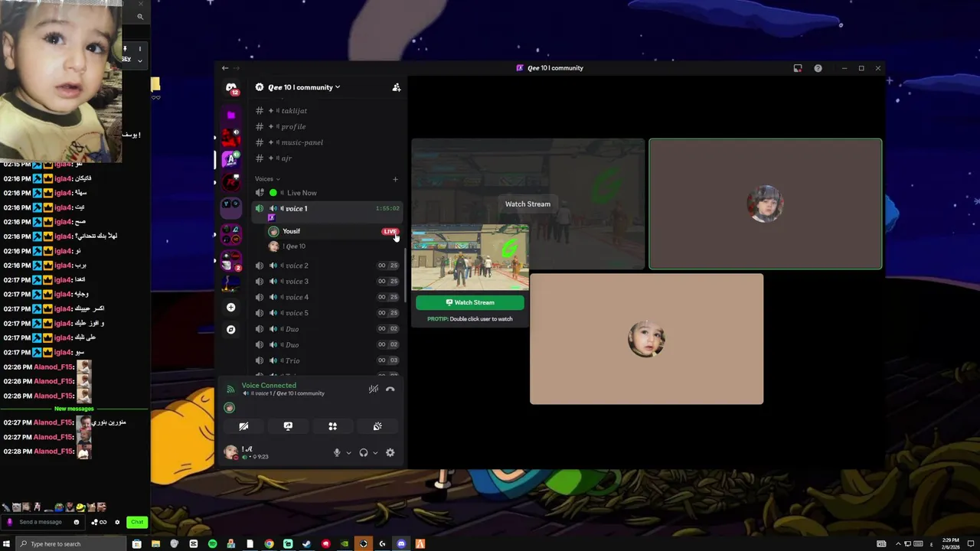Open microphone input options arrow
Image resolution: width=980 pixels, height=551 pixels.
click(348, 452)
